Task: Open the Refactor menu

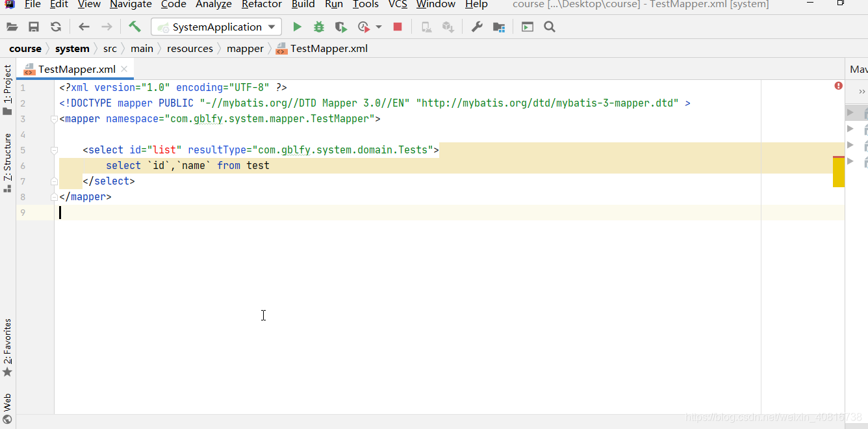Action: (x=262, y=5)
